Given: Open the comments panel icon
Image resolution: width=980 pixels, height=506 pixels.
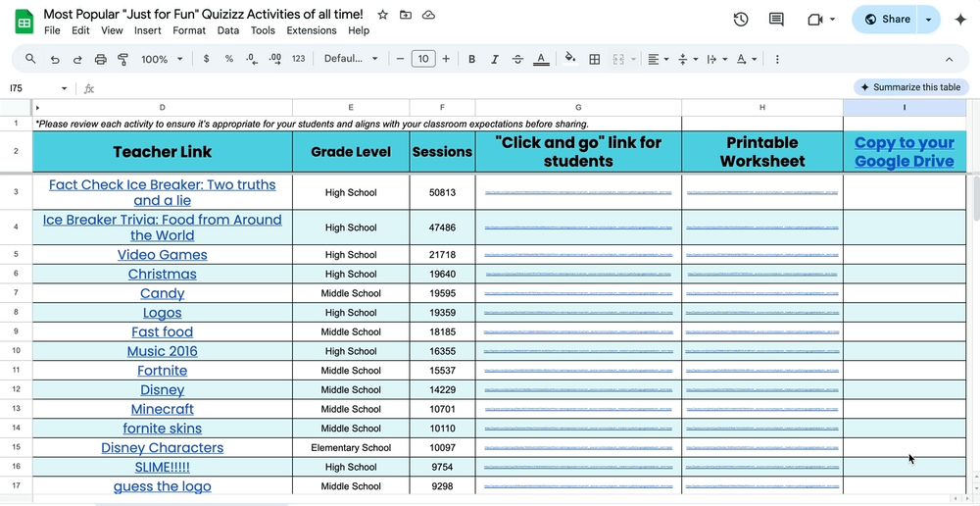Looking at the screenshot, I should click(776, 20).
